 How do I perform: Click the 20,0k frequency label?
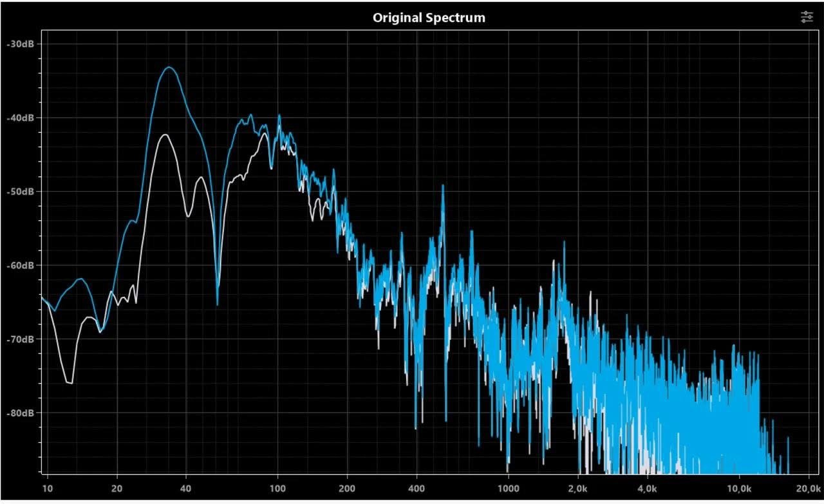click(x=807, y=487)
